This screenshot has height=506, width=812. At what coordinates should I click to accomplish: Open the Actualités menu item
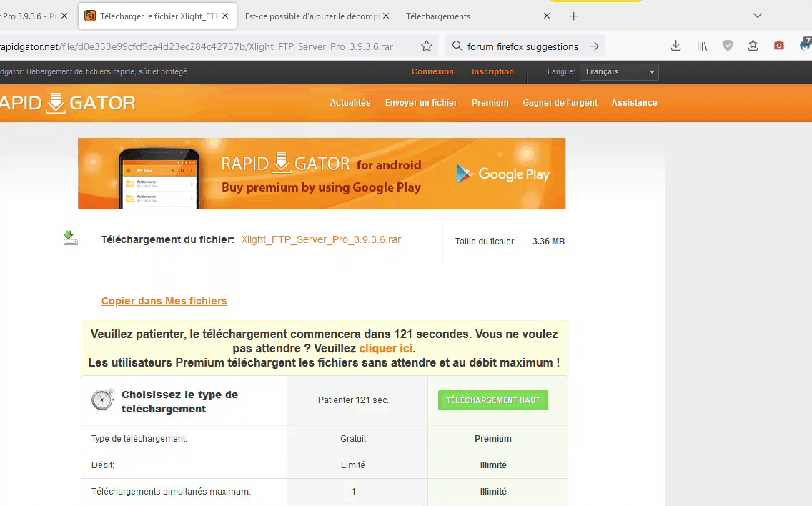[350, 102]
